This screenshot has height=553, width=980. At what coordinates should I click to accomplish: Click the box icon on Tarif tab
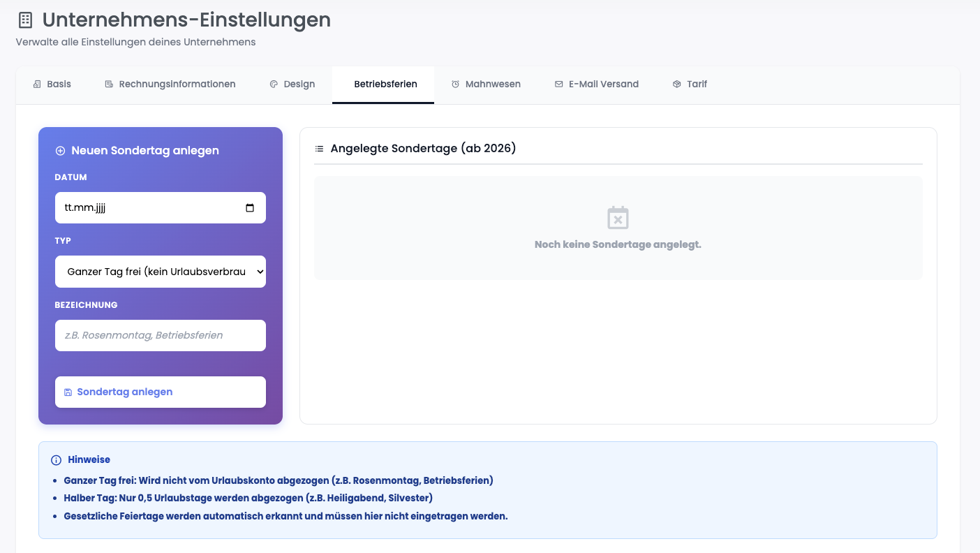tap(676, 84)
